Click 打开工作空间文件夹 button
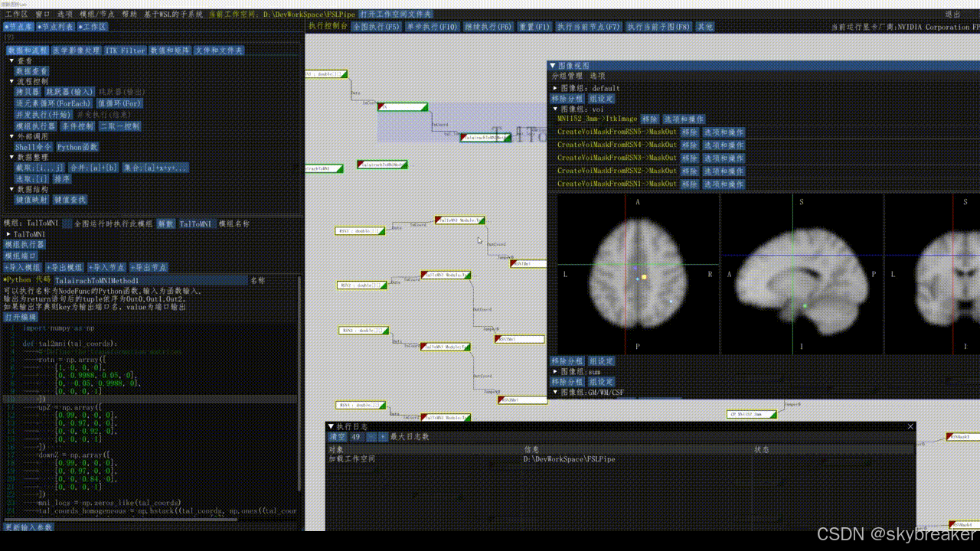Image resolution: width=980 pixels, height=551 pixels. (396, 15)
